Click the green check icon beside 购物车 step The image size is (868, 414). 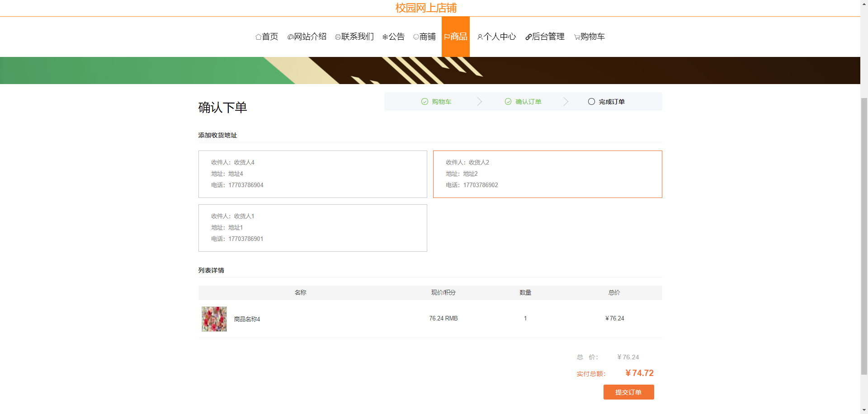(425, 102)
